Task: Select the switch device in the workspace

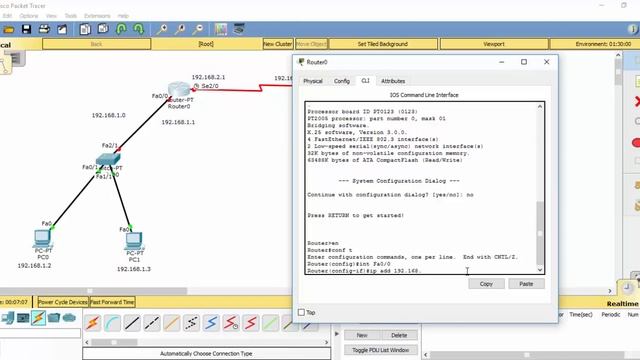Action: (108, 159)
